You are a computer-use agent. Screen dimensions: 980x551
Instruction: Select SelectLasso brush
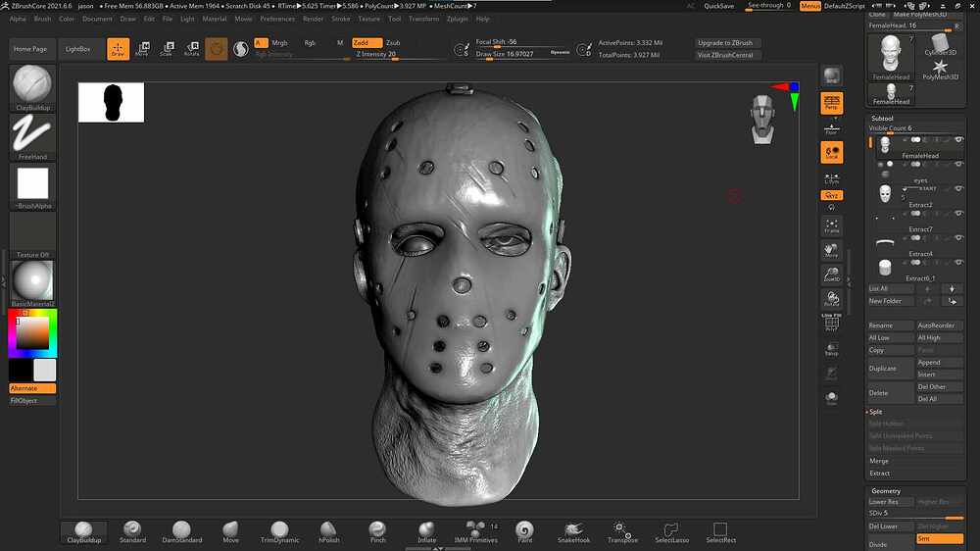click(x=672, y=531)
